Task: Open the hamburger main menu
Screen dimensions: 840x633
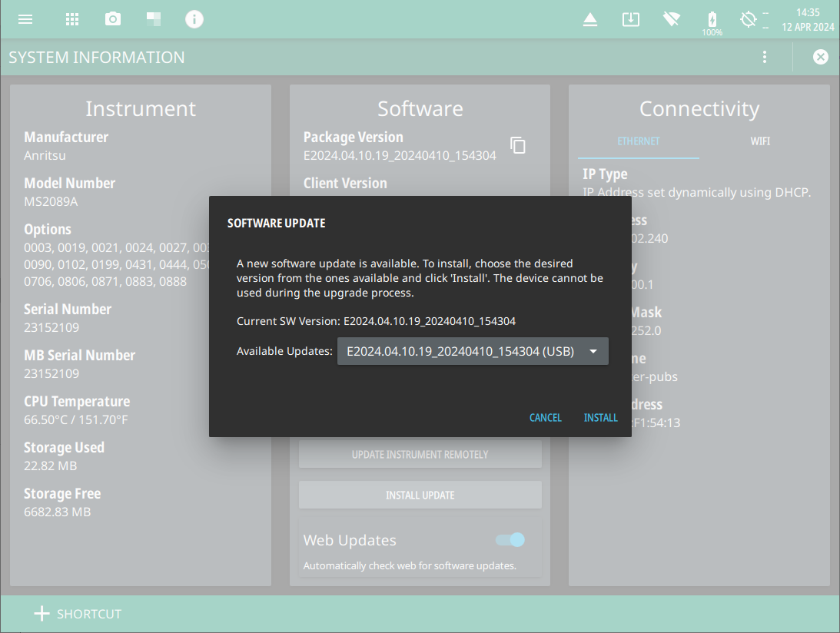Action: click(x=25, y=19)
